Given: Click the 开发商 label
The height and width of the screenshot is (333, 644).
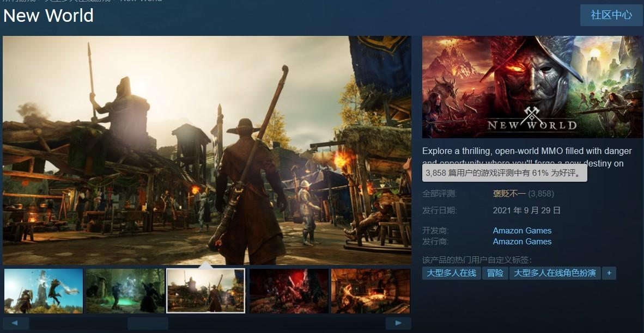Looking at the screenshot, I should click(x=435, y=231).
